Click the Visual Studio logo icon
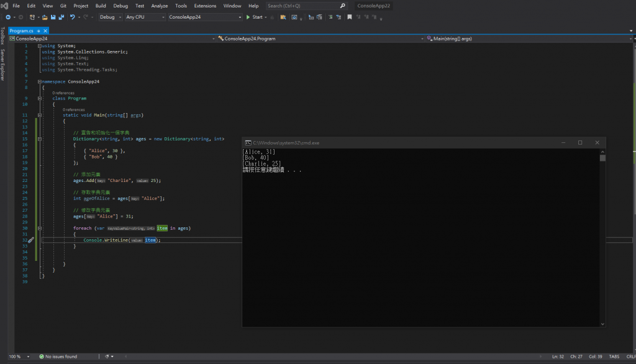This screenshot has height=364, width=636. pyautogui.click(x=4, y=6)
